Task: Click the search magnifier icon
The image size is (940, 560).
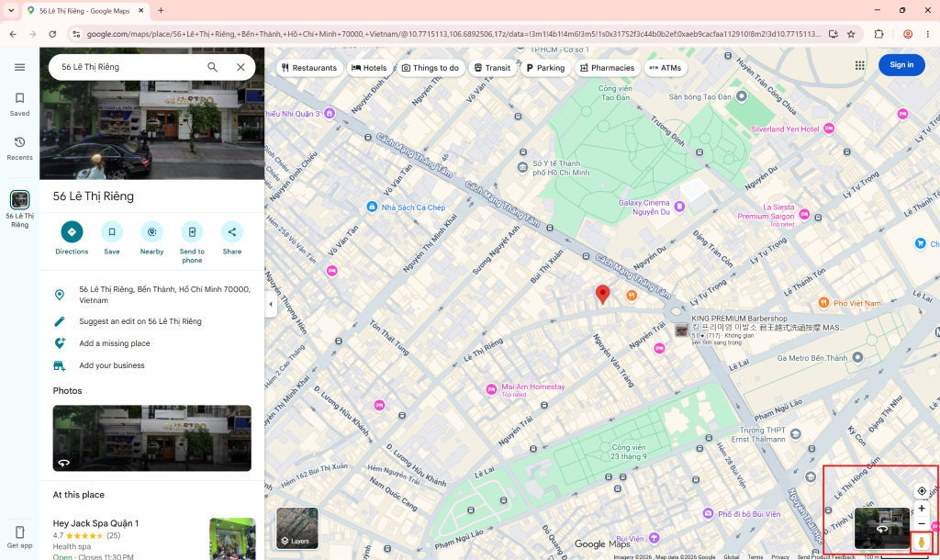Action: [212, 67]
